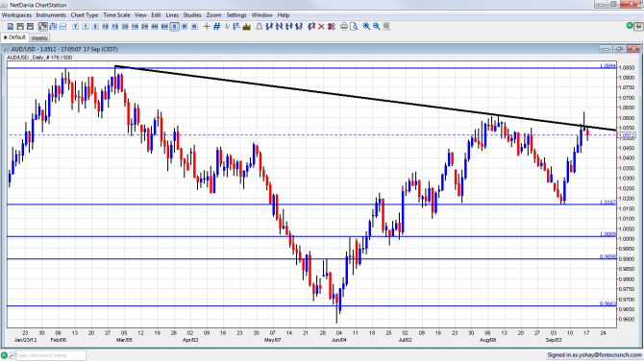
Task: Click the AUD/USD chart window title
Action: pos(64,49)
